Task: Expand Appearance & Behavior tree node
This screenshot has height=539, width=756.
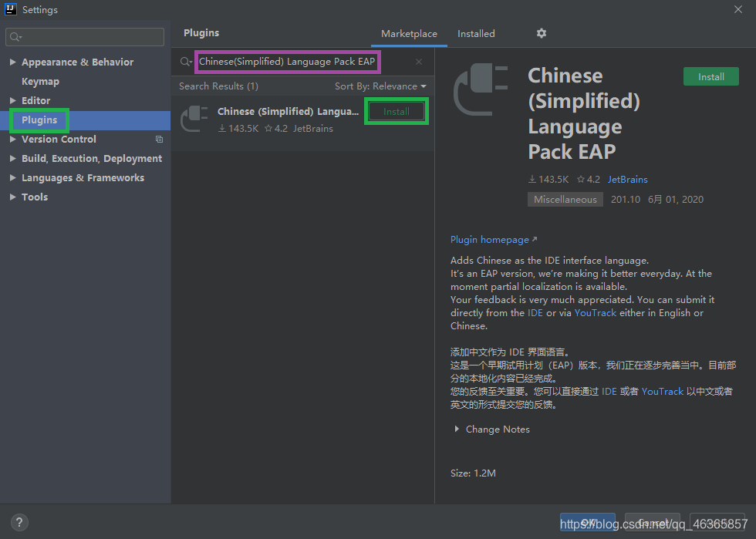Action: pyautogui.click(x=13, y=62)
